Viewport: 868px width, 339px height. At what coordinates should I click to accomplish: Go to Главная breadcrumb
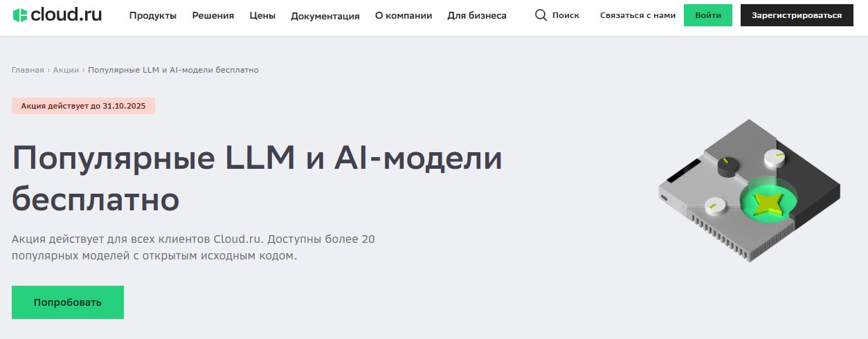28,70
